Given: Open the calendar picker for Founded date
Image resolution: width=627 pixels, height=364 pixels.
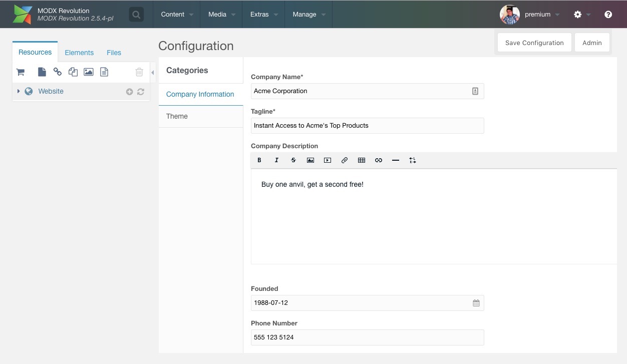Looking at the screenshot, I should (x=476, y=303).
